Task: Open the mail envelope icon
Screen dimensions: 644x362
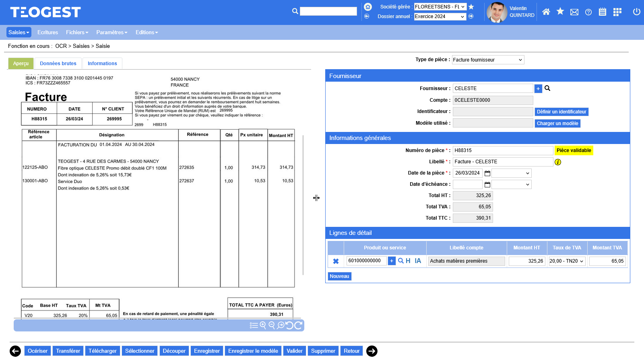Action: click(x=574, y=12)
